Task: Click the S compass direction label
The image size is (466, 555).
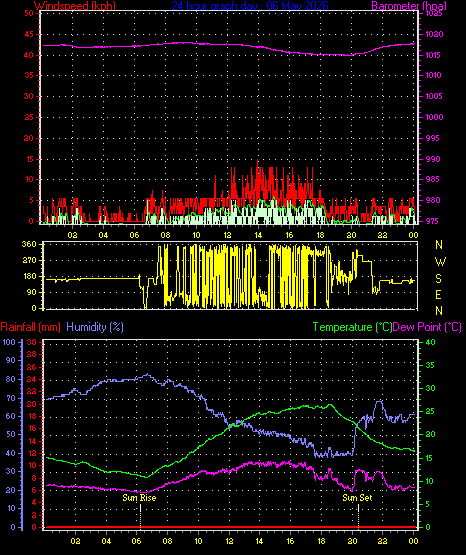Action: tap(438, 279)
